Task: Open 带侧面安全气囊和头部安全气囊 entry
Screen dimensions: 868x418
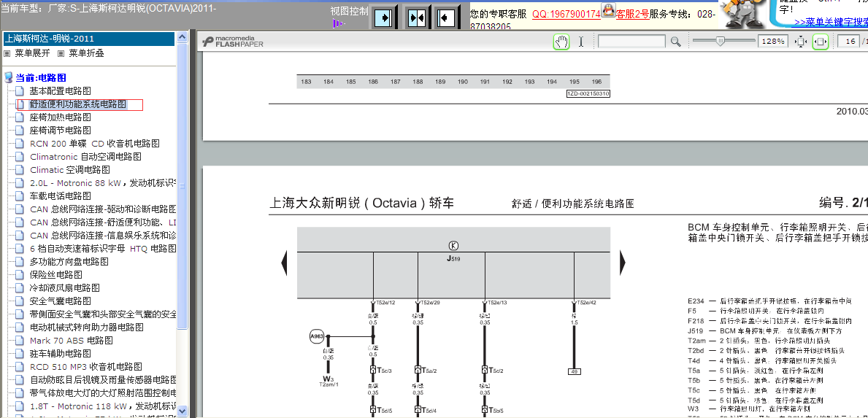Action: point(103,314)
